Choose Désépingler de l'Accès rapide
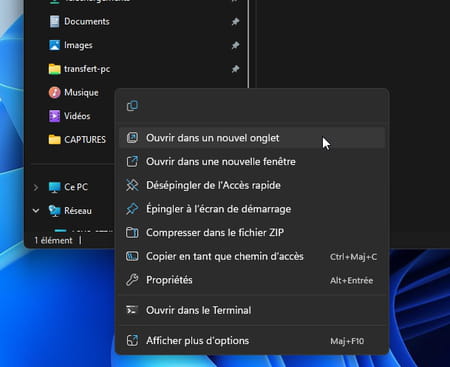 (x=252, y=185)
